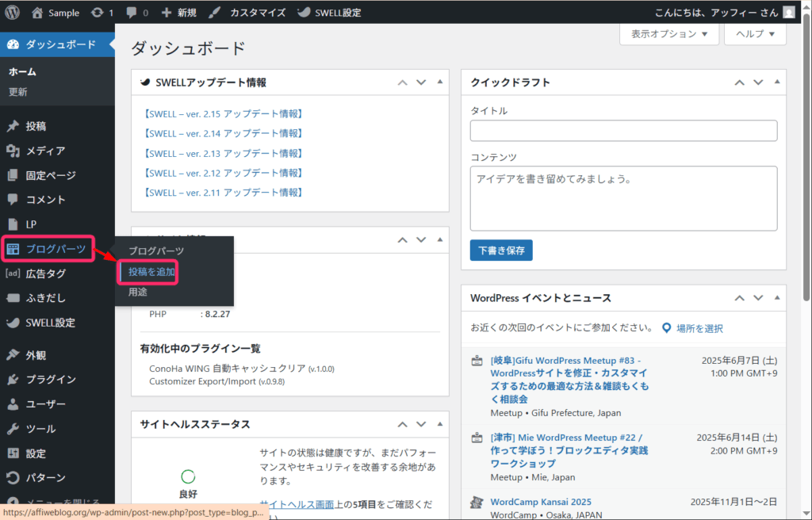The image size is (812, 520).
Task: Click the 外観 paintbrush icon
Action: 13,355
